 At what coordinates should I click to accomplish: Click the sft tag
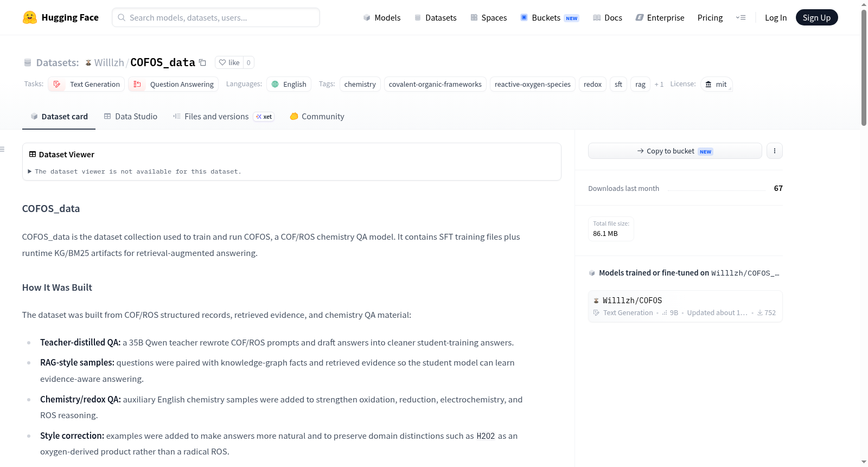point(618,84)
